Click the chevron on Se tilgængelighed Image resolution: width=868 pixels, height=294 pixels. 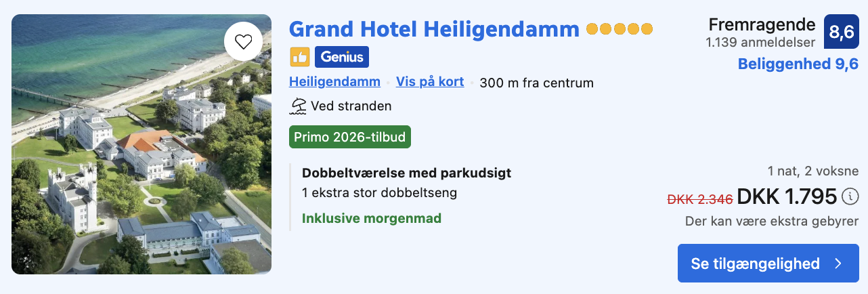(x=838, y=264)
